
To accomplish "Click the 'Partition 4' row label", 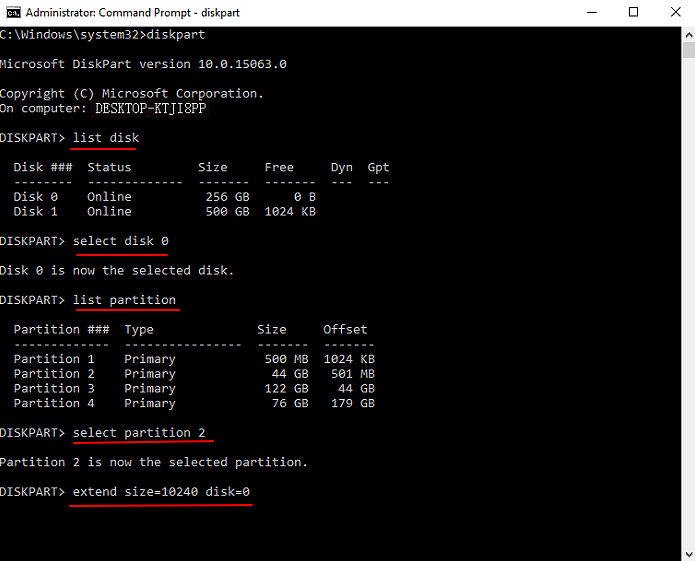I will [54, 403].
